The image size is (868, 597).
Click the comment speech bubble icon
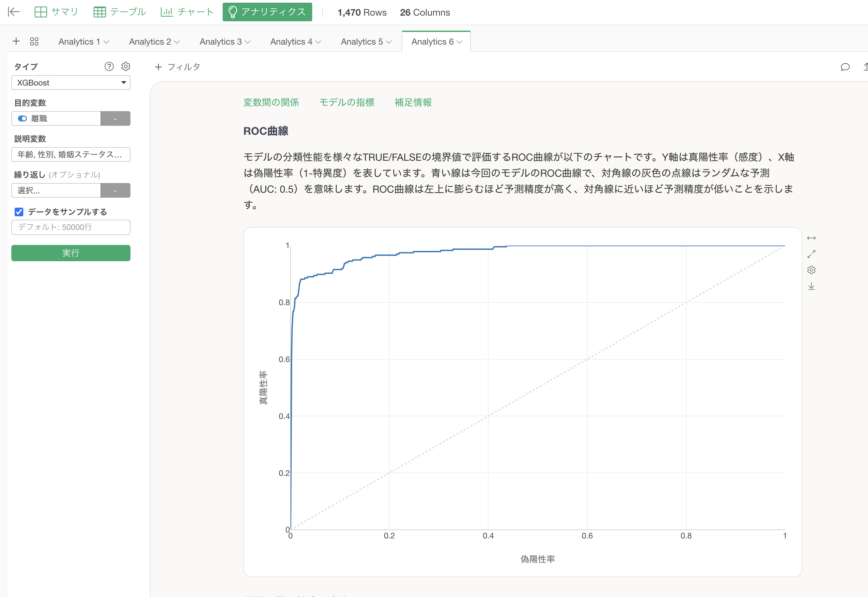(x=845, y=67)
